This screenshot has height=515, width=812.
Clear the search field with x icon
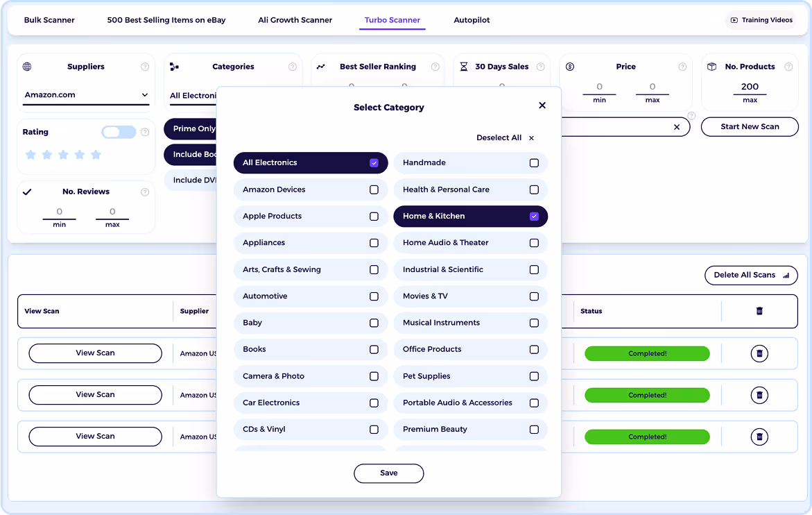click(676, 127)
